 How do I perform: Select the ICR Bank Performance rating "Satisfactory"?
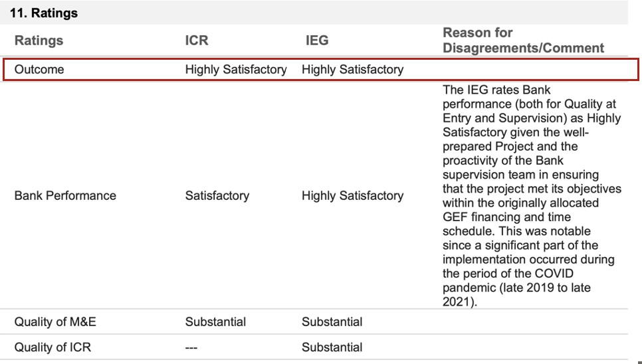pyautogui.click(x=217, y=195)
